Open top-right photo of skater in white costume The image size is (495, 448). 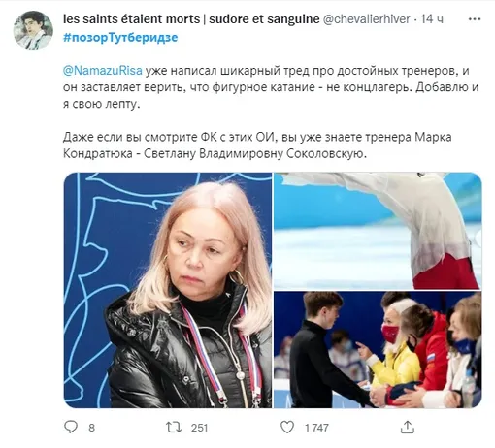click(378, 231)
